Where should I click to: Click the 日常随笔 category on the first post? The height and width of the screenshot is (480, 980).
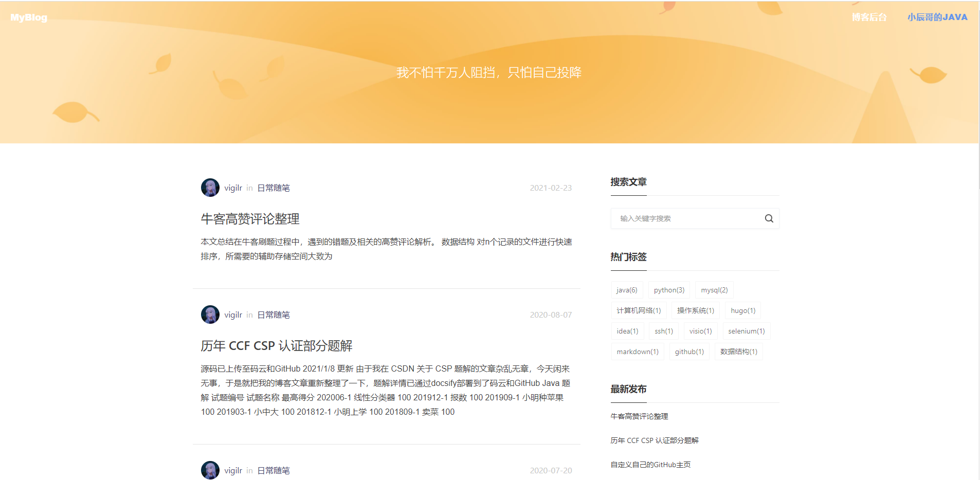[273, 188]
